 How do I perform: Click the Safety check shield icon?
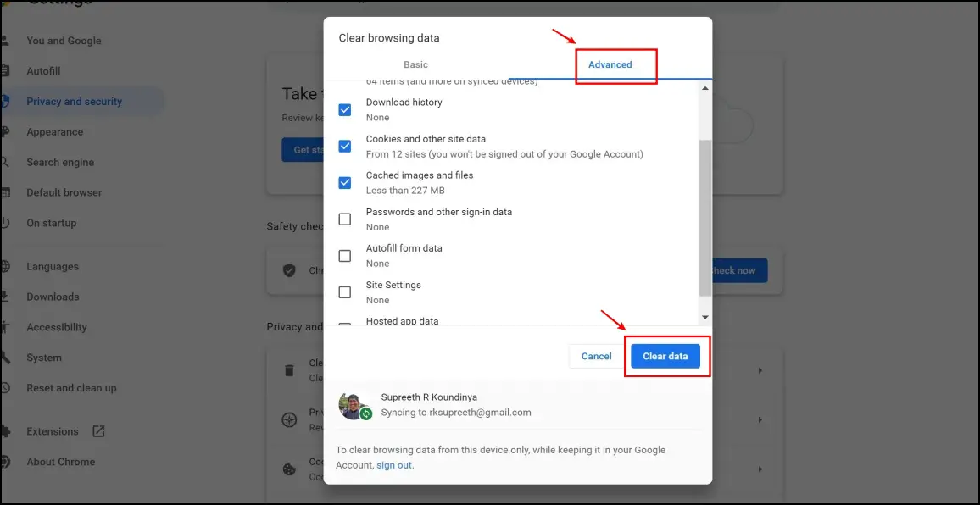[289, 270]
